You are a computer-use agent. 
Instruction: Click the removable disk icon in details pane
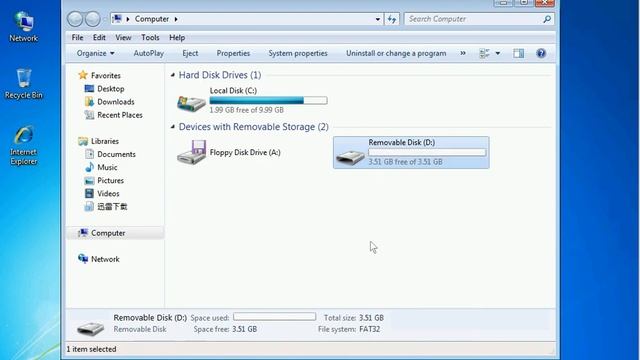point(91,328)
